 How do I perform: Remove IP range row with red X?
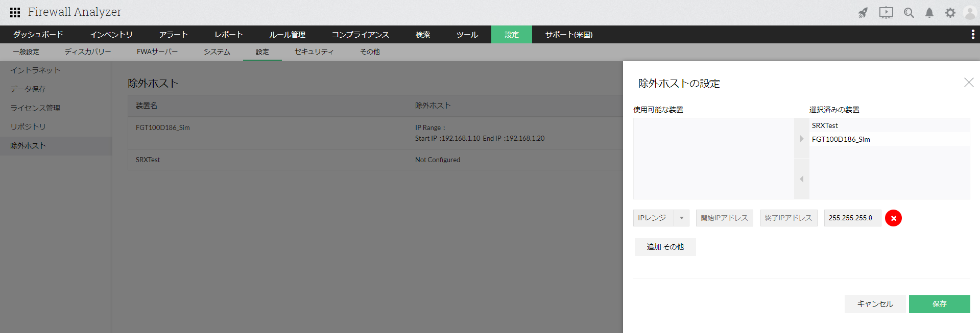coord(893,218)
